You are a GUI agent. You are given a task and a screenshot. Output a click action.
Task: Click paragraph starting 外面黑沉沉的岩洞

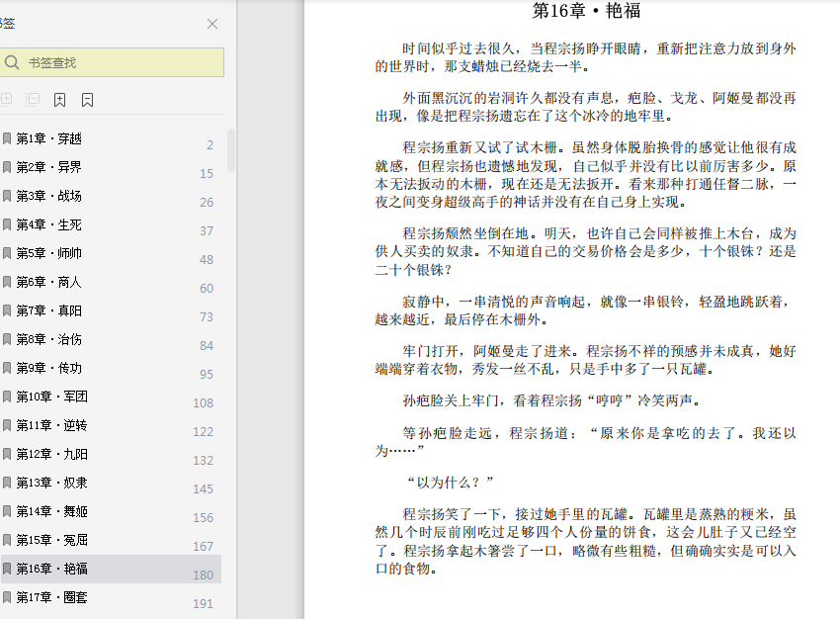click(586, 107)
